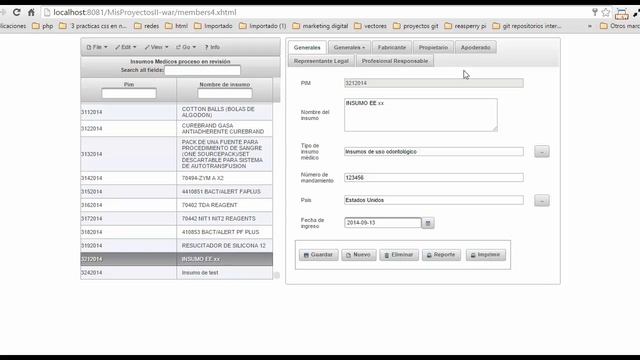Switch to the Profesional Responsable tab

[x=395, y=61]
